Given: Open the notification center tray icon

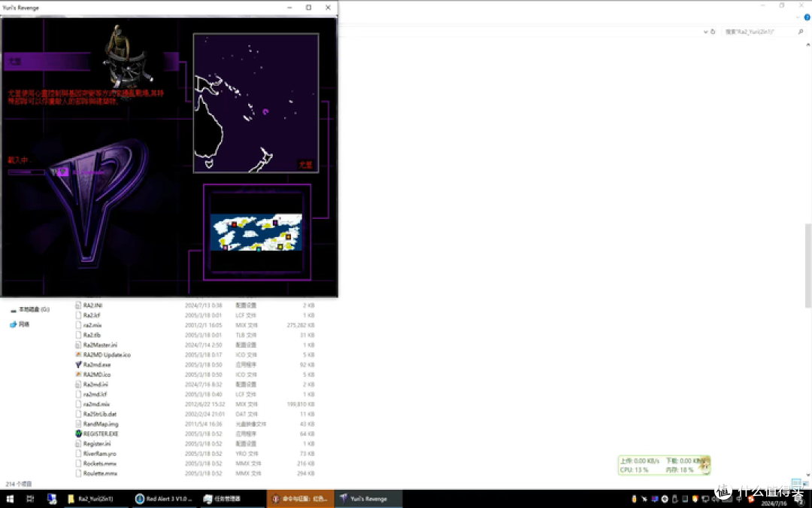Looking at the screenshot, I should 801,500.
